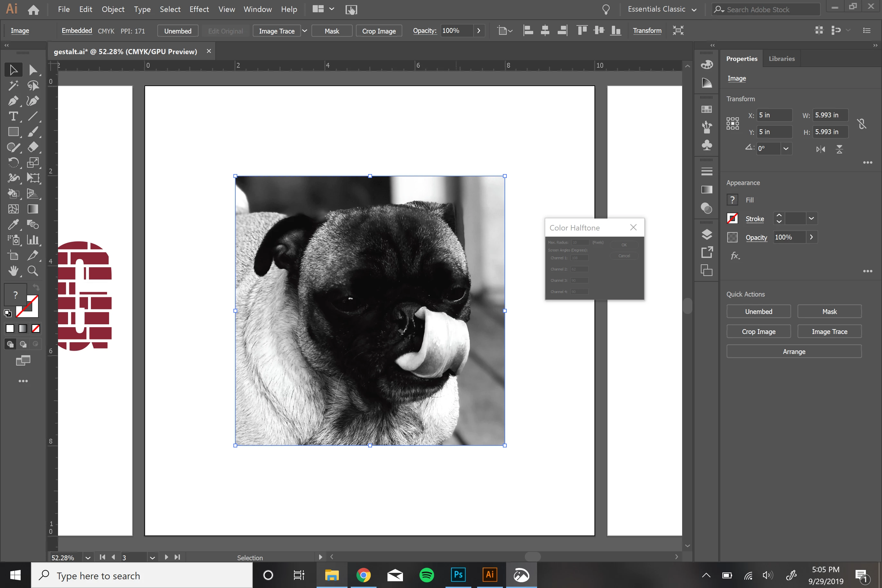
Task: Click Arrange in Quick Actions
Action: pos(794,351)
